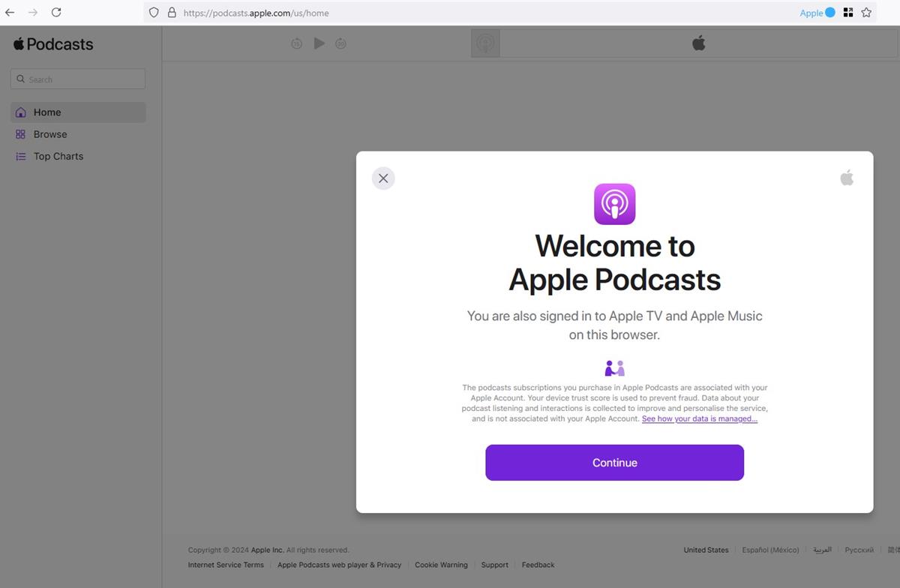Viewport: 900px width, 588px height.
Task: Click the data privacy handshake icon
Action: point(614,368)
